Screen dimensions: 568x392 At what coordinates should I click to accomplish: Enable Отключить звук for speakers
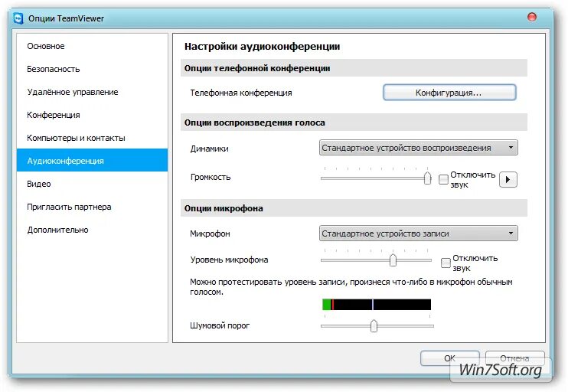tap(443, 179)
